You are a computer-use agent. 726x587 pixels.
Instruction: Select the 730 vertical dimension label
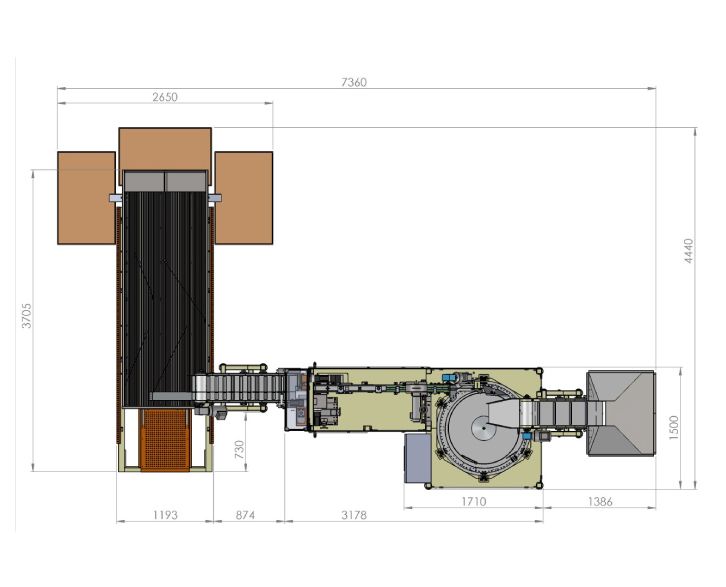[x=238, y=448]
